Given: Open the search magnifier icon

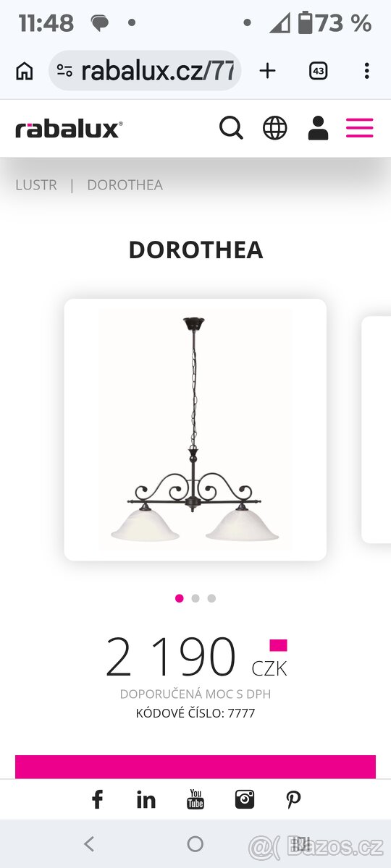Looking at the screenshot, I should pyautogui.click(x=231, y=128).
